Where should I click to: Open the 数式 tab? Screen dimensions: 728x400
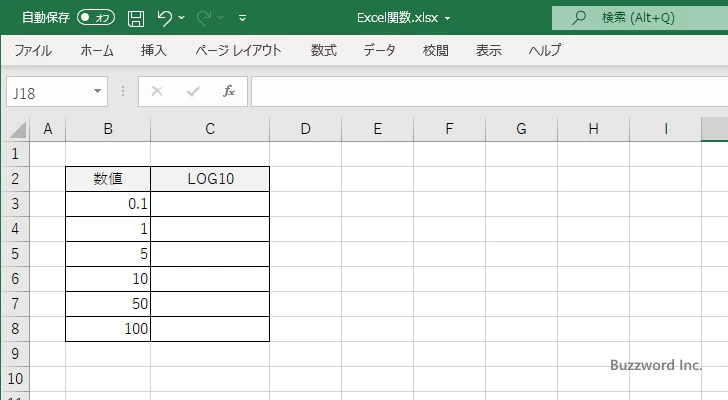324,50
